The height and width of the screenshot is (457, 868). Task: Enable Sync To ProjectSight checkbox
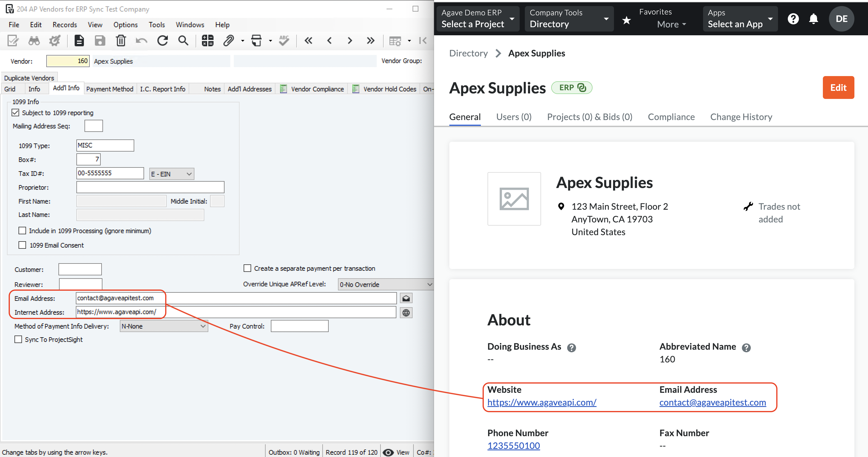point(18,340)
